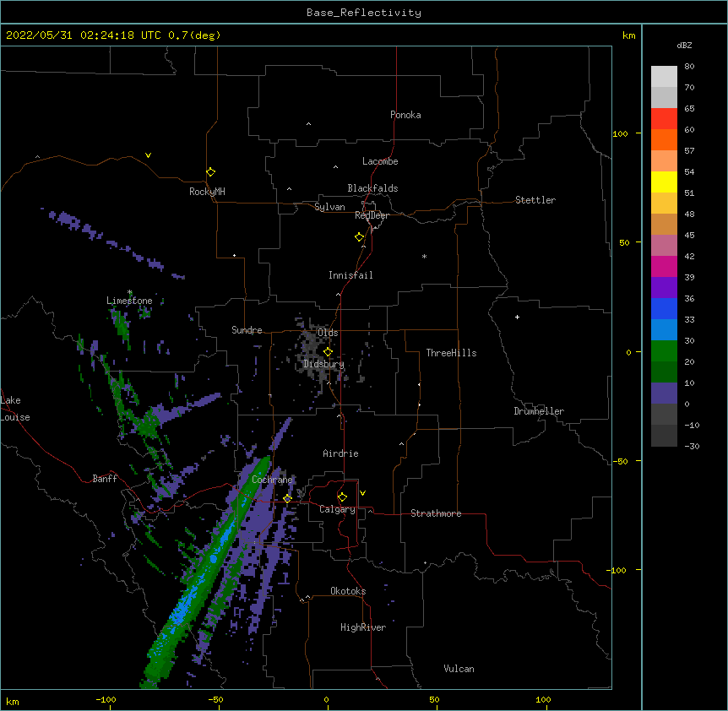The height and width of the screenshot is (711, 728).
Task: Click yellow V marker northwest of RockyMH
Action: pos(148,155)
